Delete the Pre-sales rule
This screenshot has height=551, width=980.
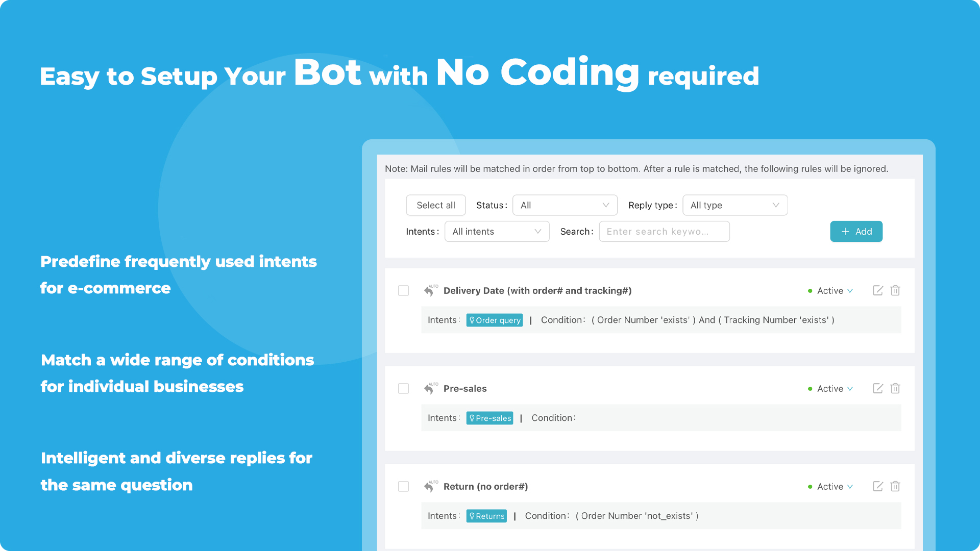tap(895, 388)
